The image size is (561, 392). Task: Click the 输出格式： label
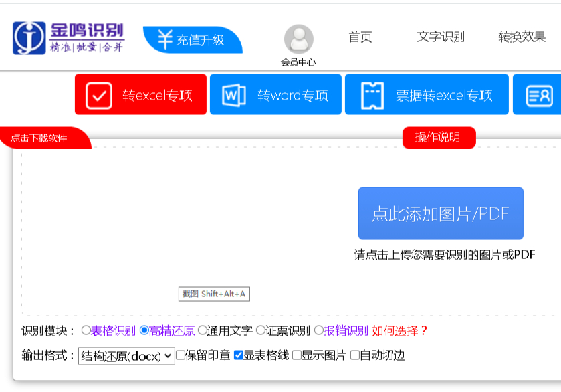pos(48,355)
